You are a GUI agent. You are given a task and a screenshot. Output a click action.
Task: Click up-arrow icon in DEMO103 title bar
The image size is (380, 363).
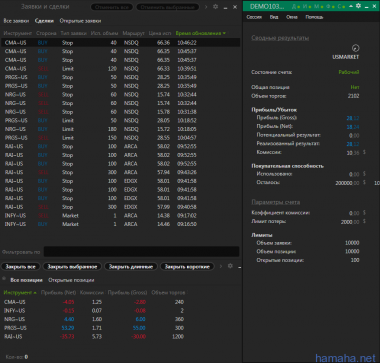[351, 6]
